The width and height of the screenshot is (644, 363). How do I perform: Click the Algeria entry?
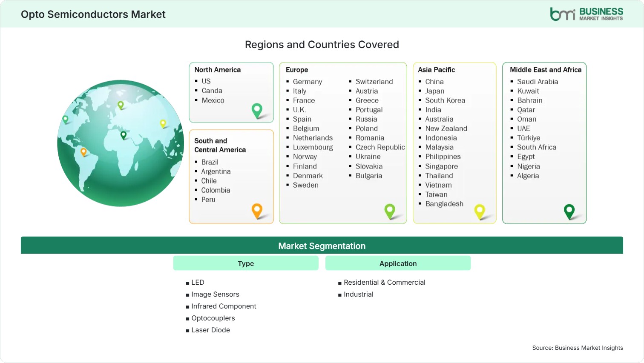click(x=528, y=176)
